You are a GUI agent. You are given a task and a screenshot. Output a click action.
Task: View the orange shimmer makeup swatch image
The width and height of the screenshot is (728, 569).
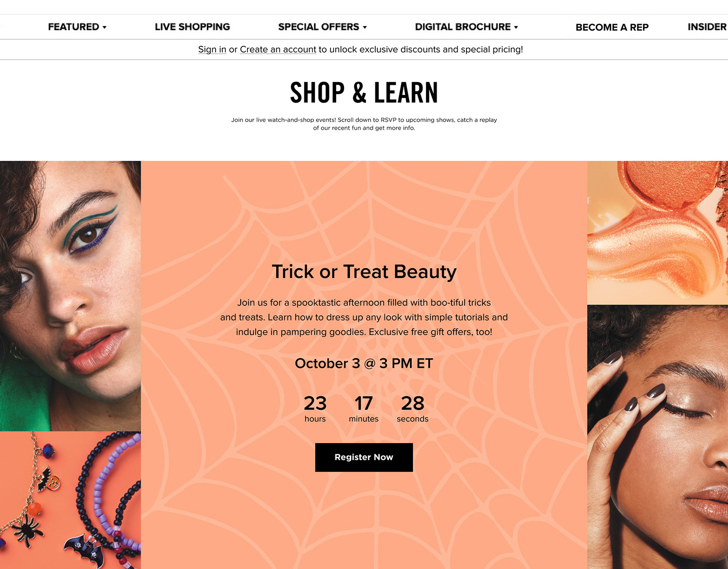(658, 233)
